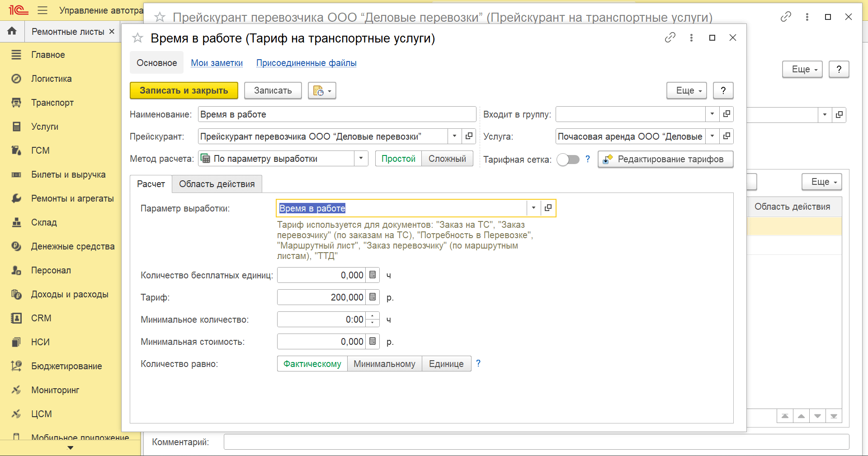
Task: Open calculator in the Тариф field
Action: coord(373,297)
